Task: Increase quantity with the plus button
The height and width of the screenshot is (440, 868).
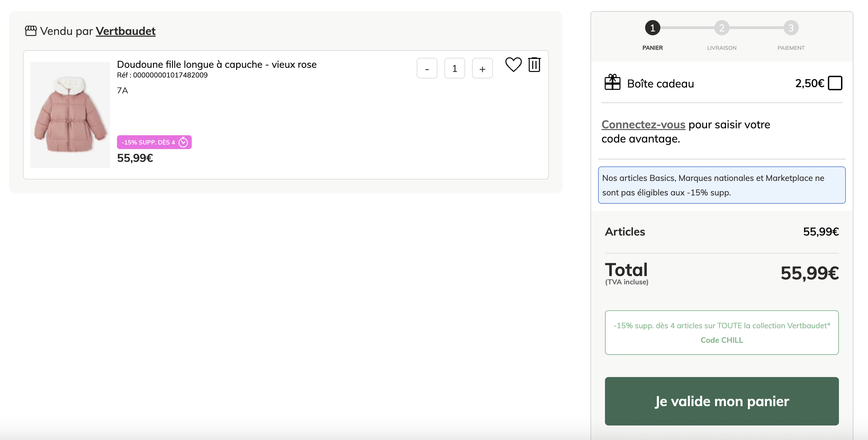Action: click(482, 68)
